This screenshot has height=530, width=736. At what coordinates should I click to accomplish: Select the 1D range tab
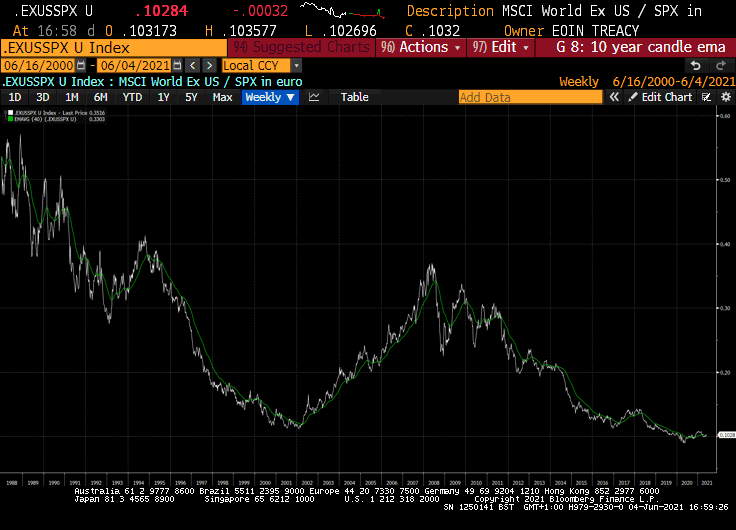pyautogui.click(x=15, y=97)
